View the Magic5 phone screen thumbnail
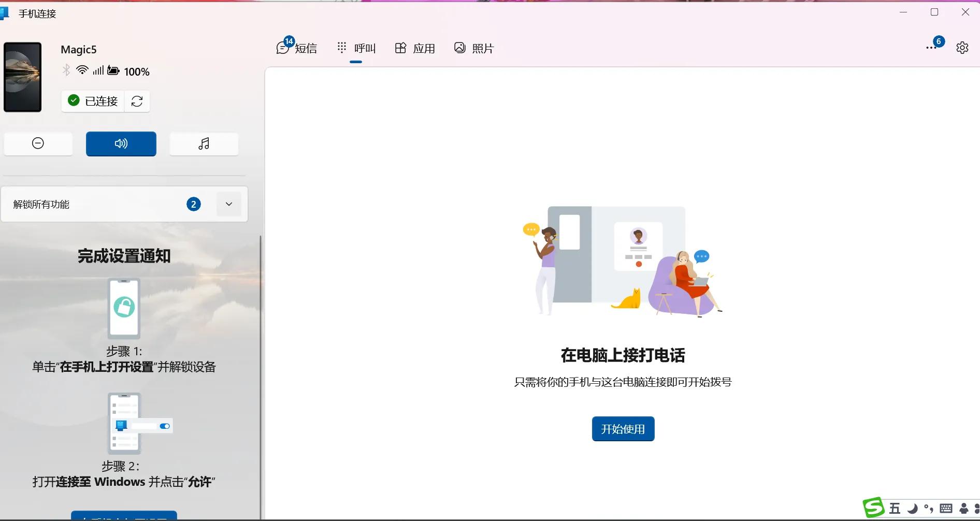980x521 pixels. [x=23, y=77]
